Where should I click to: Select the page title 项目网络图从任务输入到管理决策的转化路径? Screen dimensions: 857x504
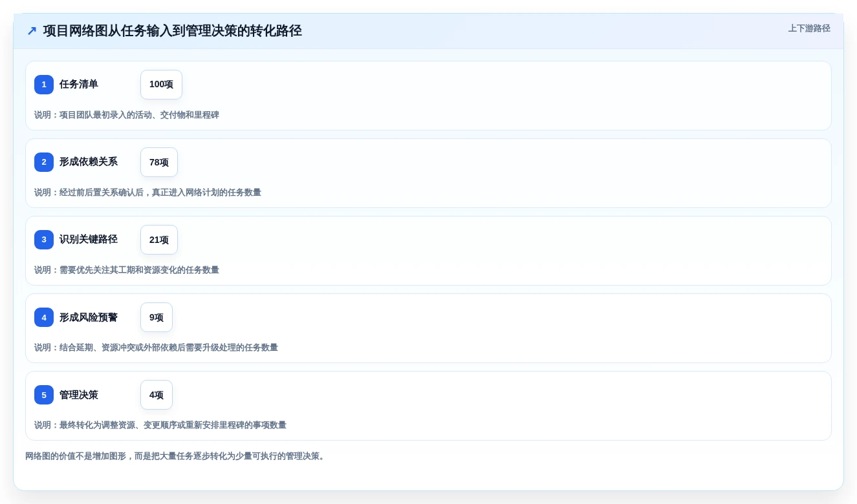[173, 31]
